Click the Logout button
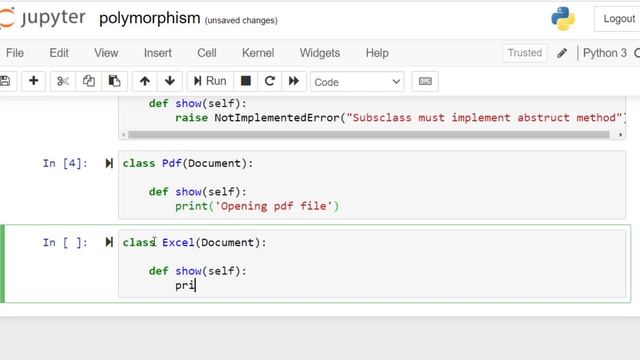The image size is (640, 360). click(618, 19)
